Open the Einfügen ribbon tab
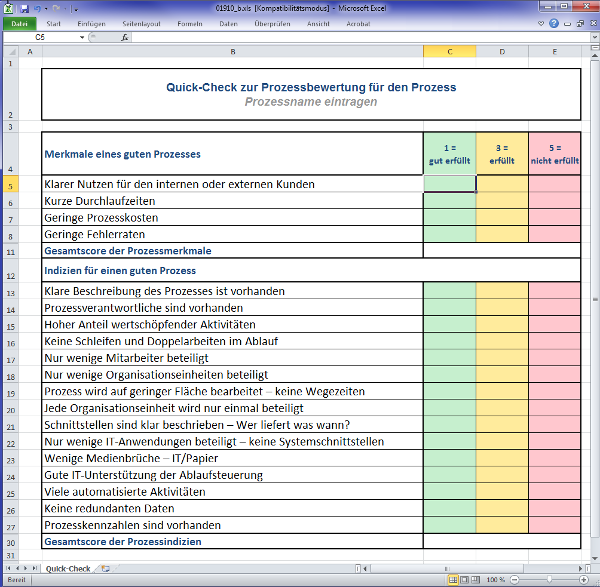Viewport: 600px width, 587px height. coord(90,22)
